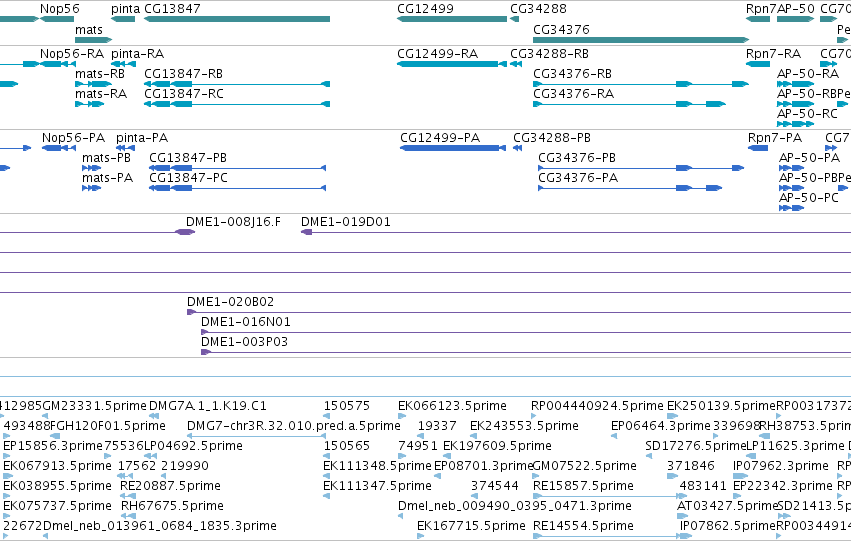Click the Rpn7-RA transcript label
Image resolution: width=851 pixels, height=541 pixels.
tap(773, 54)
